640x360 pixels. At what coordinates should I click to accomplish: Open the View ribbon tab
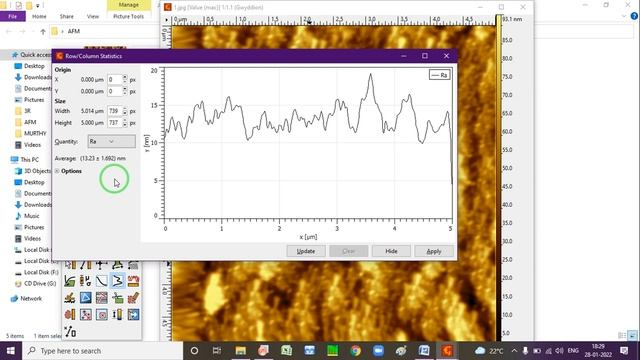pyautogui.click(x=93, y=16)
